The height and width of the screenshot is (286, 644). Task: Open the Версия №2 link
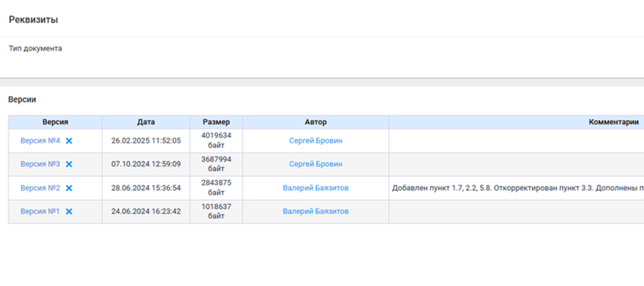pos(40,188)
